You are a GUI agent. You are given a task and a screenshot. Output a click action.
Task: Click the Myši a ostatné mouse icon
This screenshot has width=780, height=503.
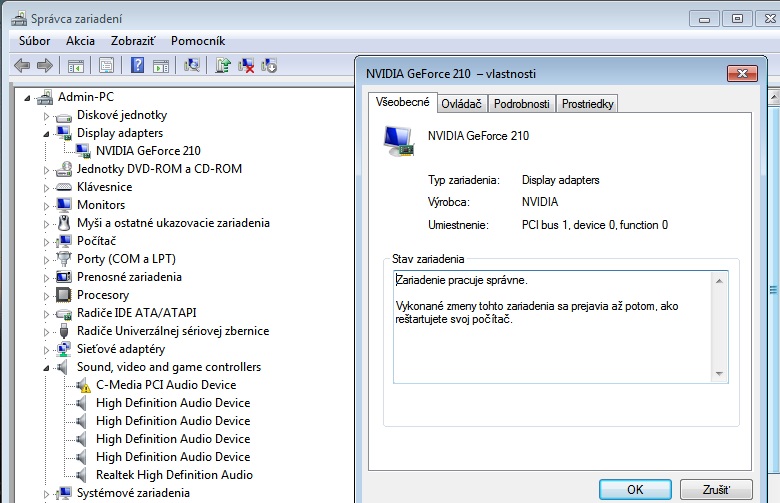coord(64,223)
